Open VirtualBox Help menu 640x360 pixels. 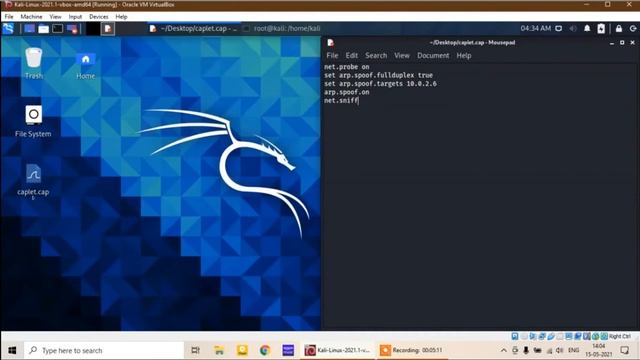pos(121,17)
